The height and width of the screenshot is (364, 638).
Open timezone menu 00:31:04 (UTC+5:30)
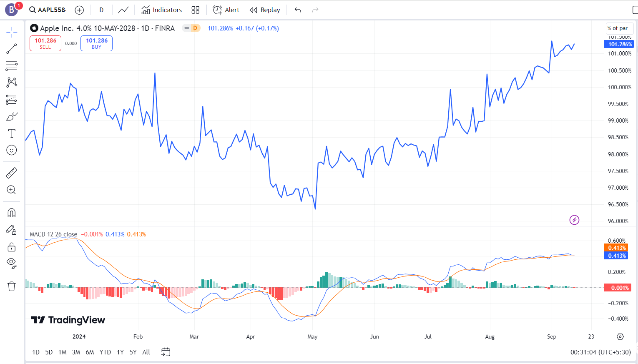point(600,352)
